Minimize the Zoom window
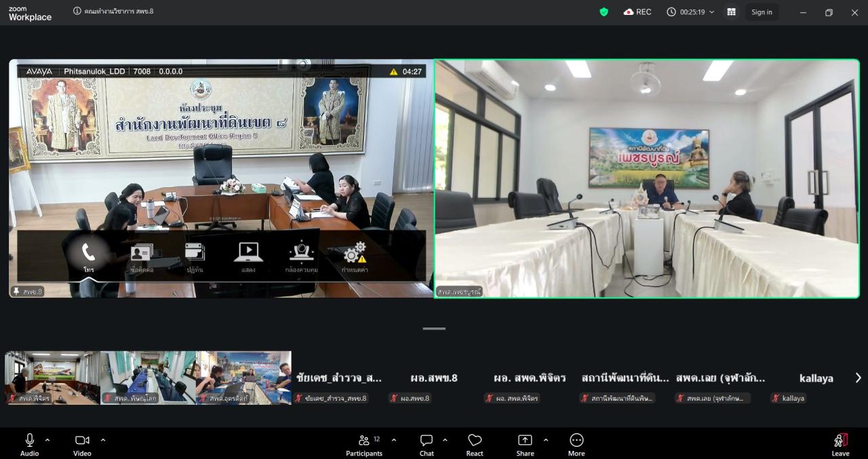 [804, 12]
